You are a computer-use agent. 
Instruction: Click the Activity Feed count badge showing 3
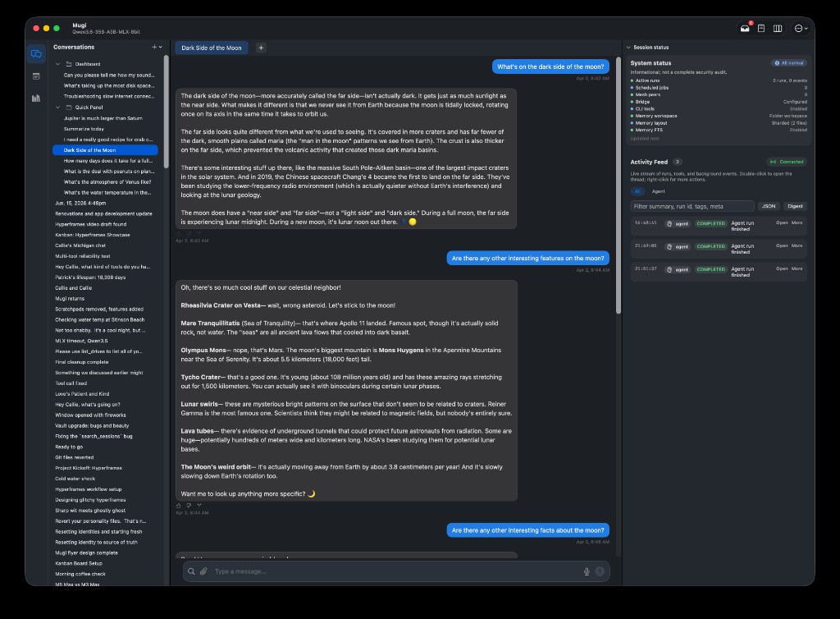pyautogui.click(x=677, y=162)
